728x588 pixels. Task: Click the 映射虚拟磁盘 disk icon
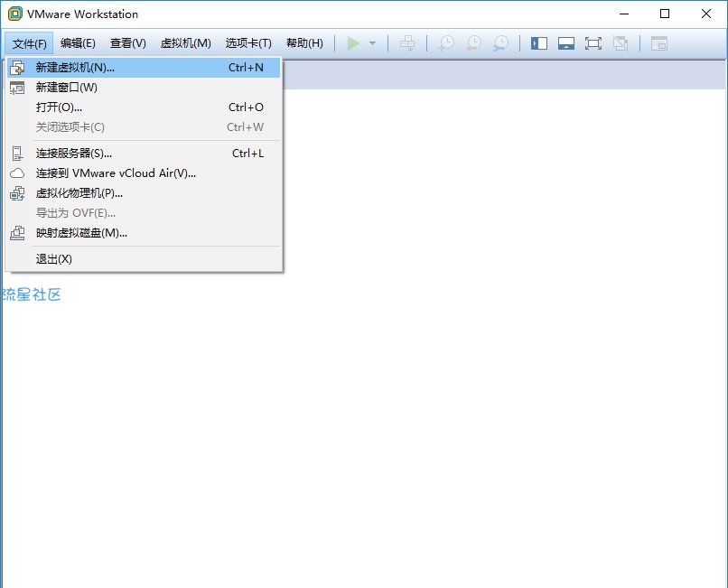(x=17, y=233)
